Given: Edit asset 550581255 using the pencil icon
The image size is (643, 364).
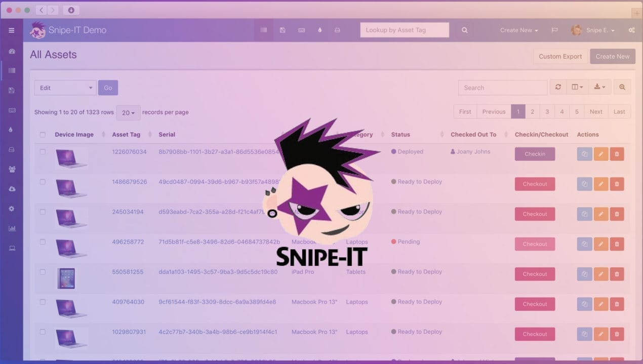Looking at the screenshot, I should pyautogui.click(x=601, y=274).
